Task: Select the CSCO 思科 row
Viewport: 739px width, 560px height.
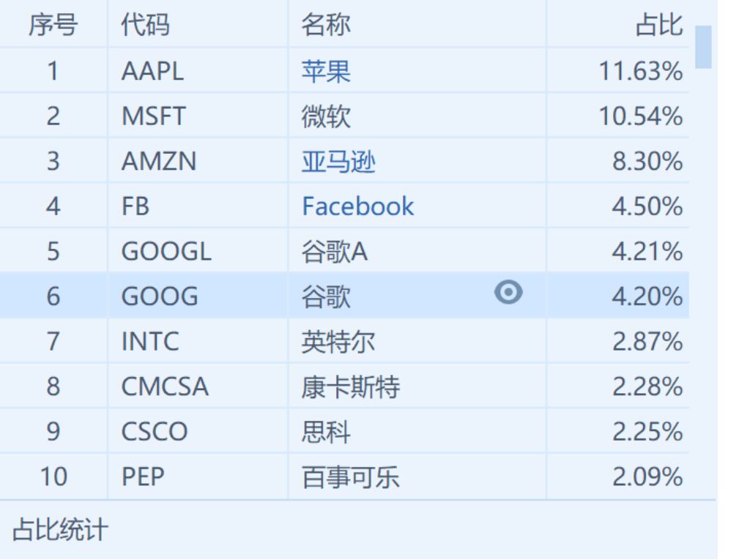Action: [x=344, y=431]
